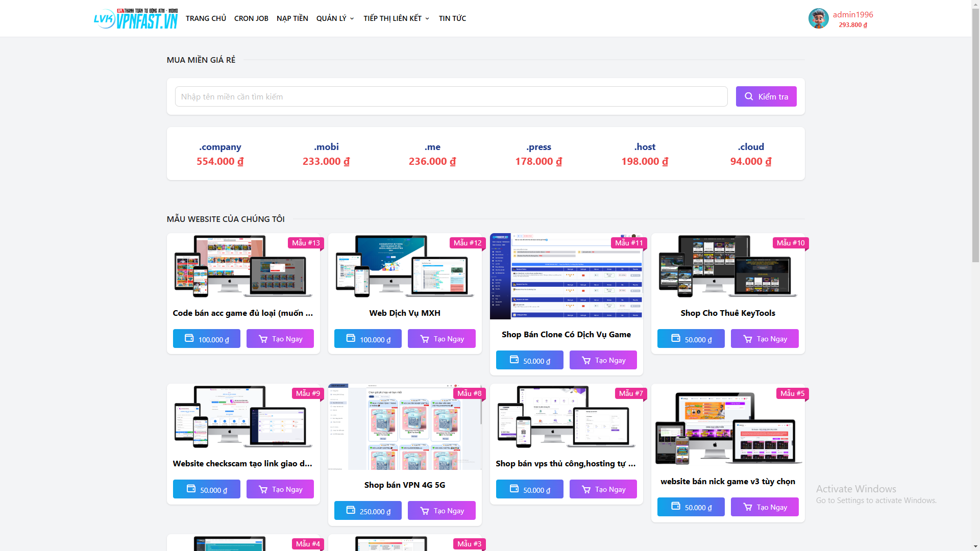
Task: Open the NẠP TIỀN menu item
Action: (292, 18)
